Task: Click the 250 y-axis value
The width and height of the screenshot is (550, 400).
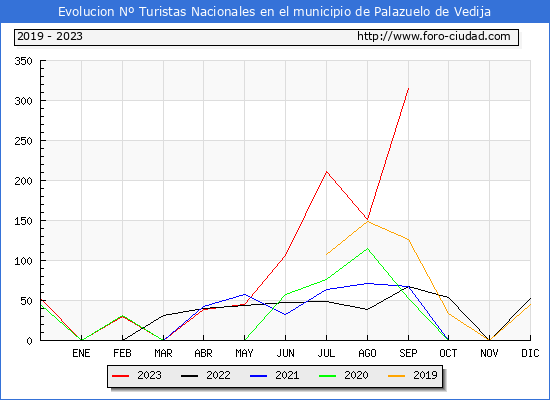Action: click(24, 141)
